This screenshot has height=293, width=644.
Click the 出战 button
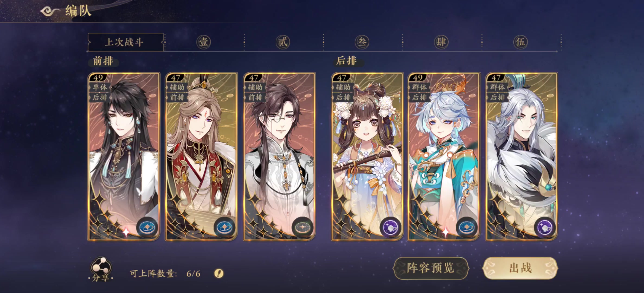(520, 268)
